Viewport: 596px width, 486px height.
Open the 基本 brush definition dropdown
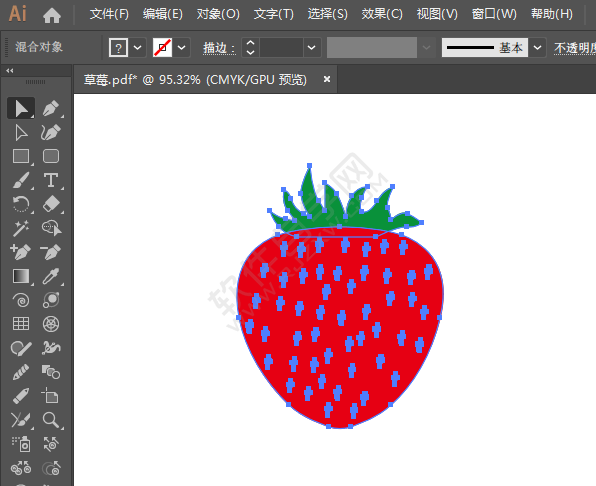click(x=537, y=48)
